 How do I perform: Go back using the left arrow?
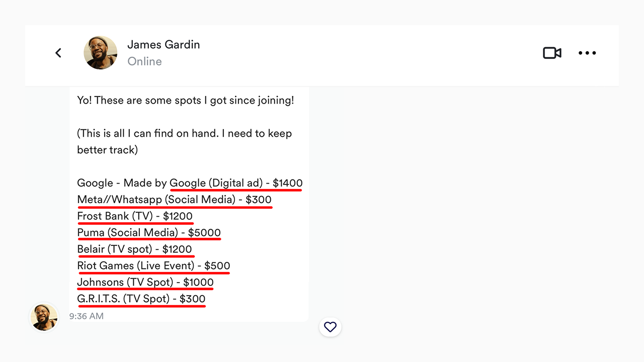pos(58,53)
